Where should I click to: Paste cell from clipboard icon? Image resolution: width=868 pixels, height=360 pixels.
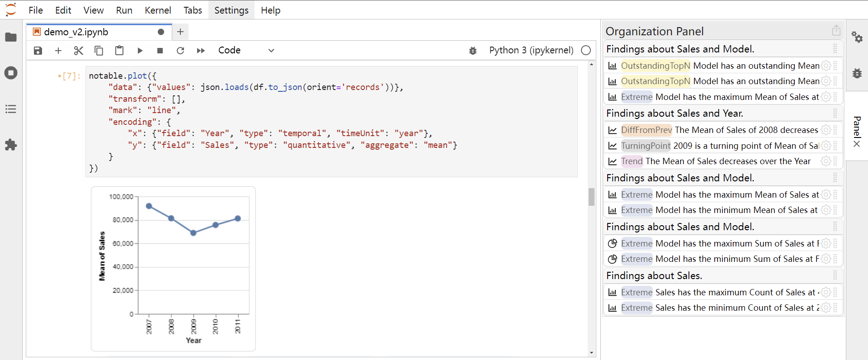tap(119, 51)
